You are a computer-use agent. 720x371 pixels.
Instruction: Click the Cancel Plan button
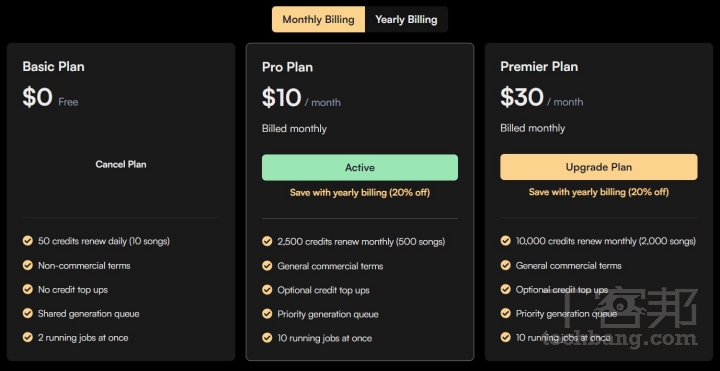tap(121, 164)
